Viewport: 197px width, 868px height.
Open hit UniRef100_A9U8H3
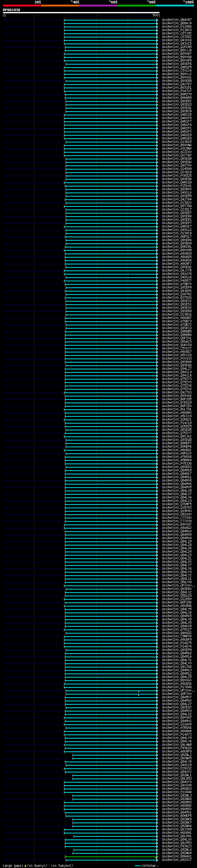(x=177, y=802)
